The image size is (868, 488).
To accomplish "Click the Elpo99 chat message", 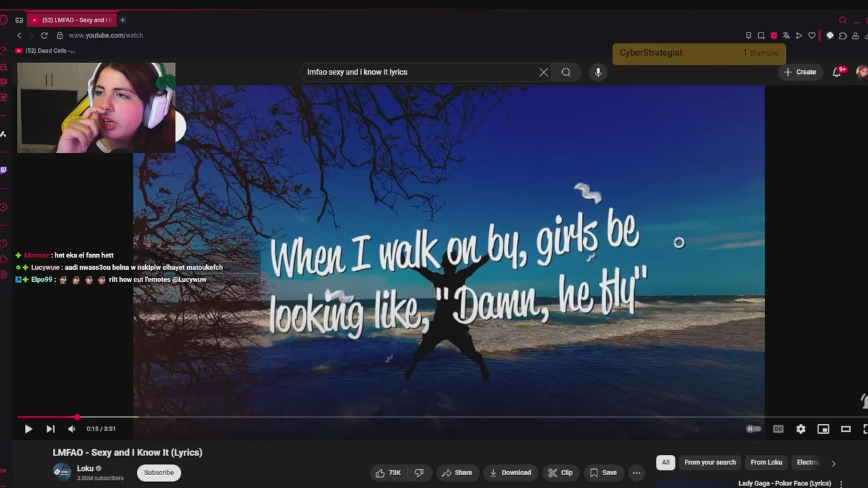I will 112,279.
